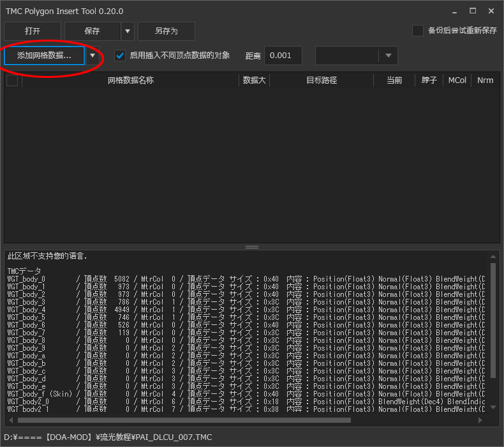
Task: Click the 目标路径 column header
Action: 322,80
